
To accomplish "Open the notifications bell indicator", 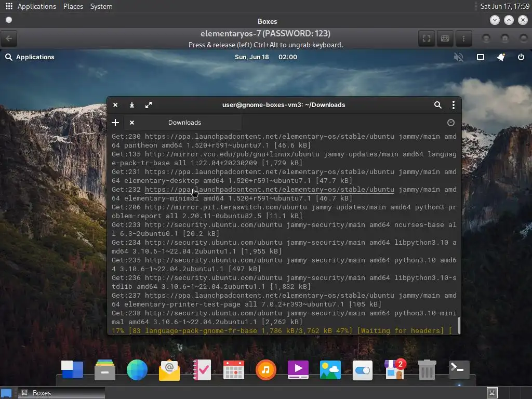I will tap(501, 57).
